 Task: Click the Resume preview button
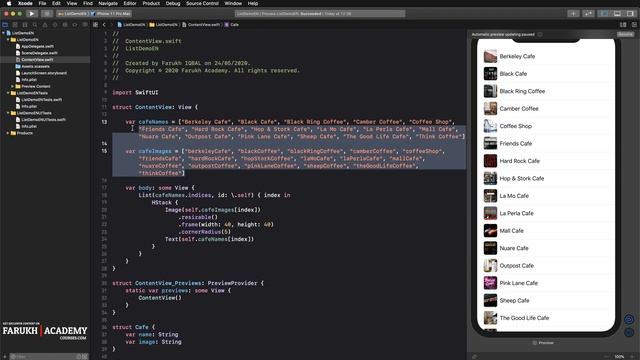(x=625, y=34)
